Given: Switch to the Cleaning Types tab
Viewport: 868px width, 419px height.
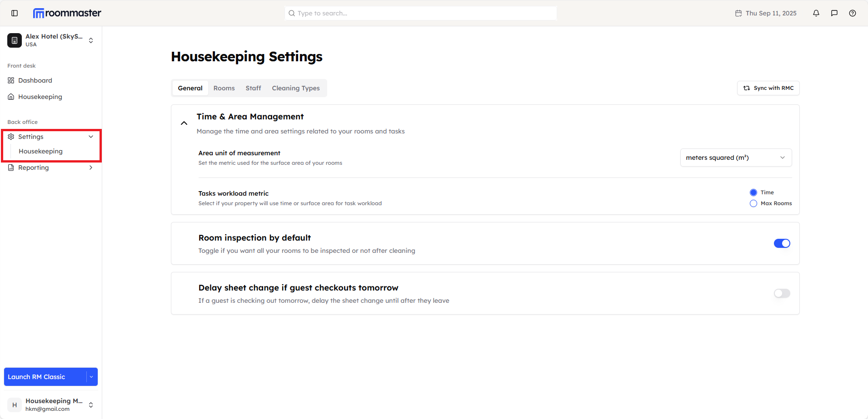Looking at the screenshot, I should click(295, 88).
